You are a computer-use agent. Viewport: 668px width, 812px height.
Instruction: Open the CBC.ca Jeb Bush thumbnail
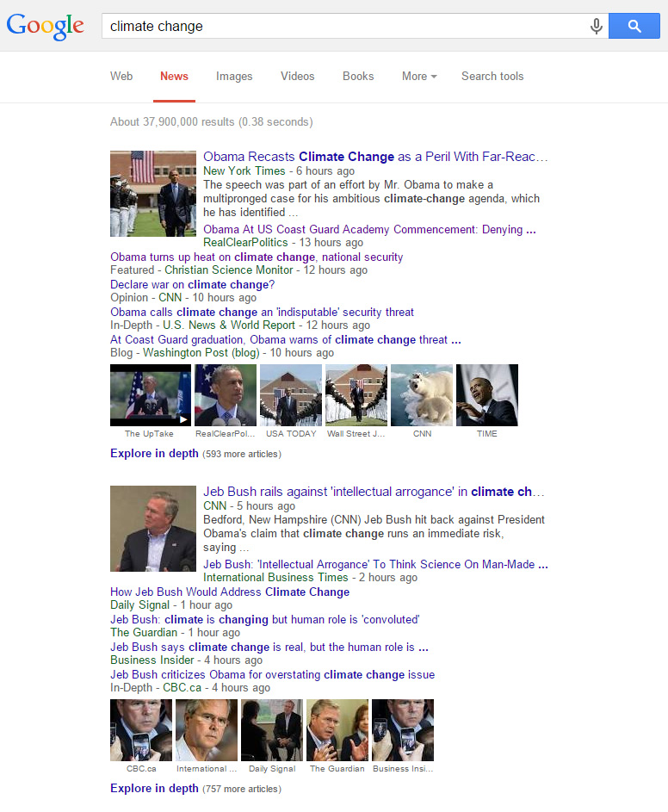pyautogui.click(x=141, y=730)
